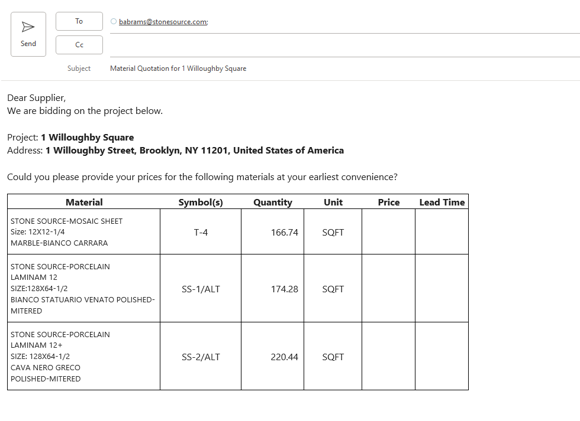Click the 'Could you please provide your prices' sentence

click(202, 177)
